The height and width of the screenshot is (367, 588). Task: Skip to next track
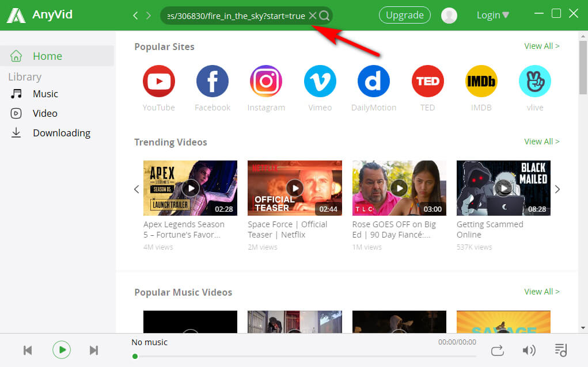click(94, 350)
